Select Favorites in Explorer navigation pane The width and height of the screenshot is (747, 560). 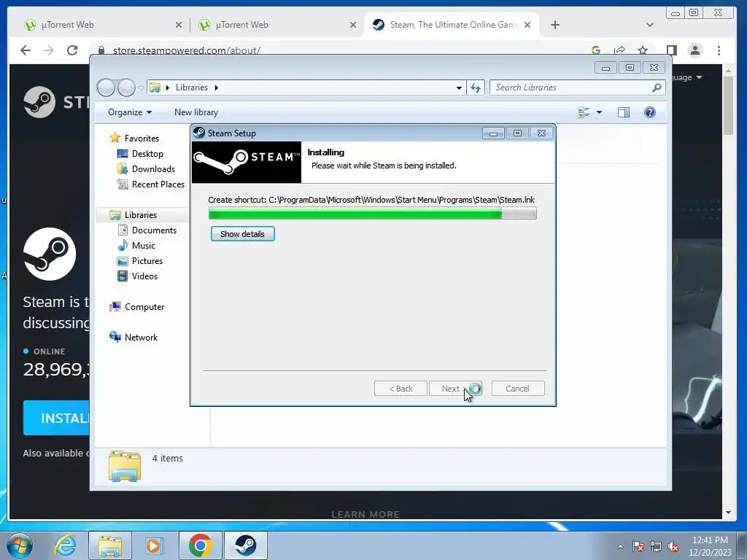tap(142, 138)
